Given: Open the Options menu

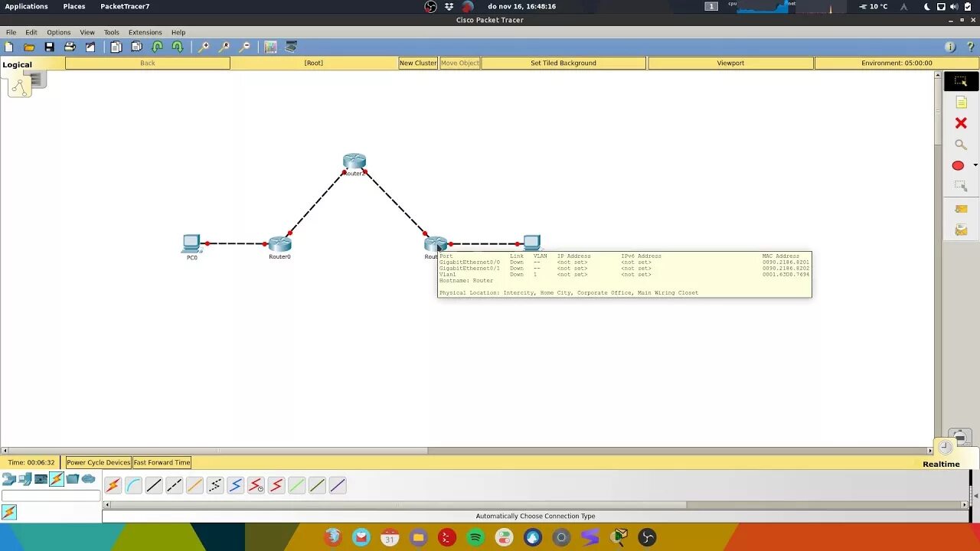Looking at the screenshot, I should point(58,32).
